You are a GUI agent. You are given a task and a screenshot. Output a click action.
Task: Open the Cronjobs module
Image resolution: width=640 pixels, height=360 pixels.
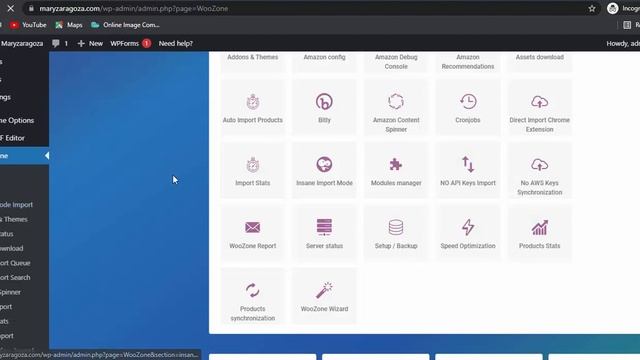point(468,107)
